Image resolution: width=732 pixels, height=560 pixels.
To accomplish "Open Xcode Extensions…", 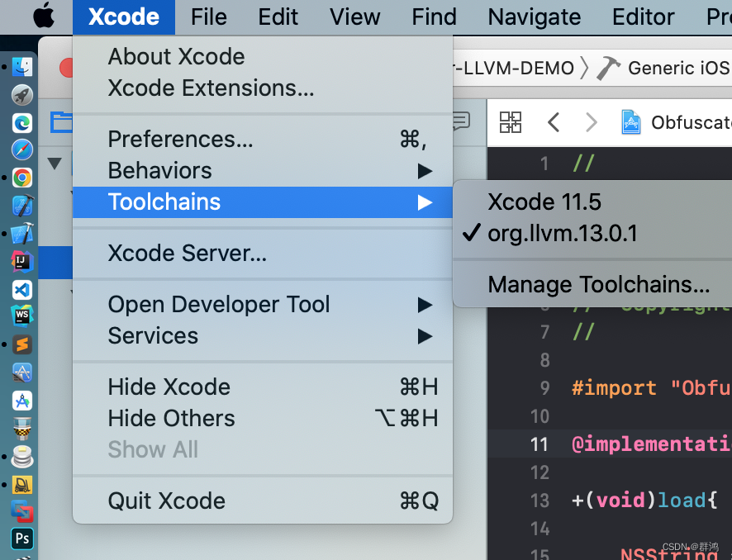I will 263,88.
